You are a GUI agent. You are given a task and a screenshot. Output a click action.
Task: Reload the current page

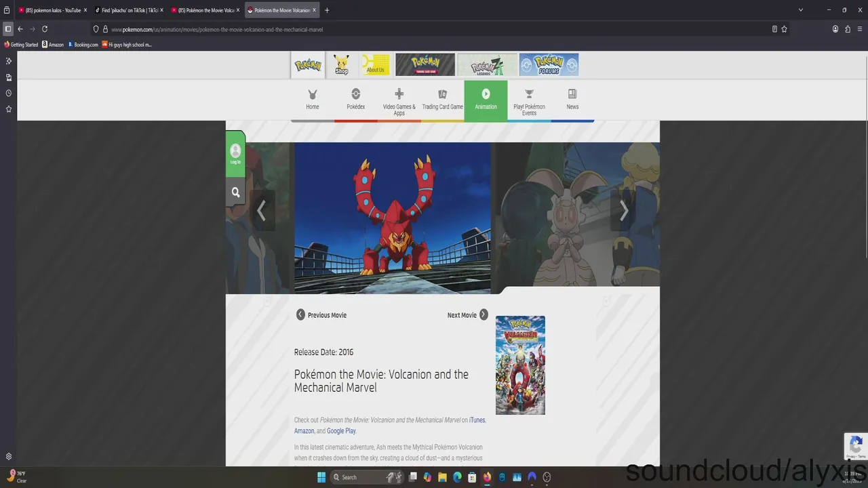[45, 29]
